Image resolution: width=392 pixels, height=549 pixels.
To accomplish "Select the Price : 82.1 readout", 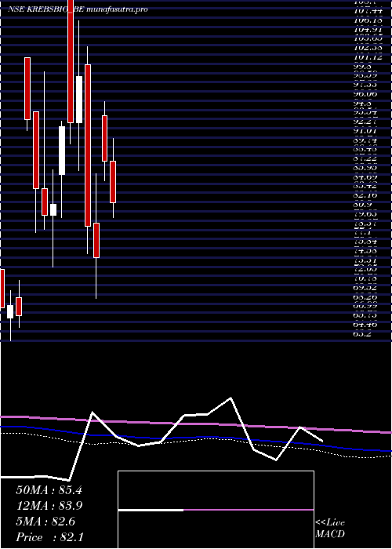I will 49,537.
